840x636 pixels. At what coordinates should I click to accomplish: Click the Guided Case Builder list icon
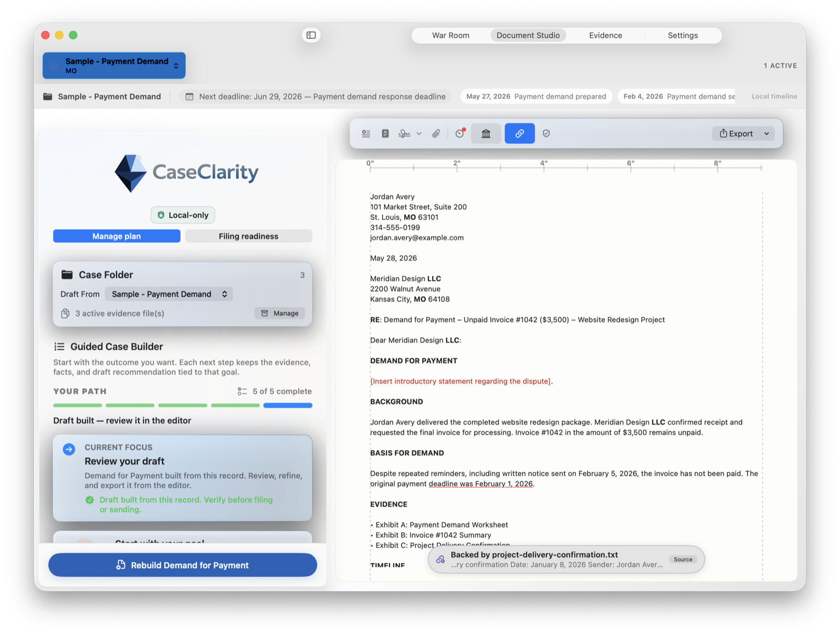pyautogui.click(x=59, y=347)
